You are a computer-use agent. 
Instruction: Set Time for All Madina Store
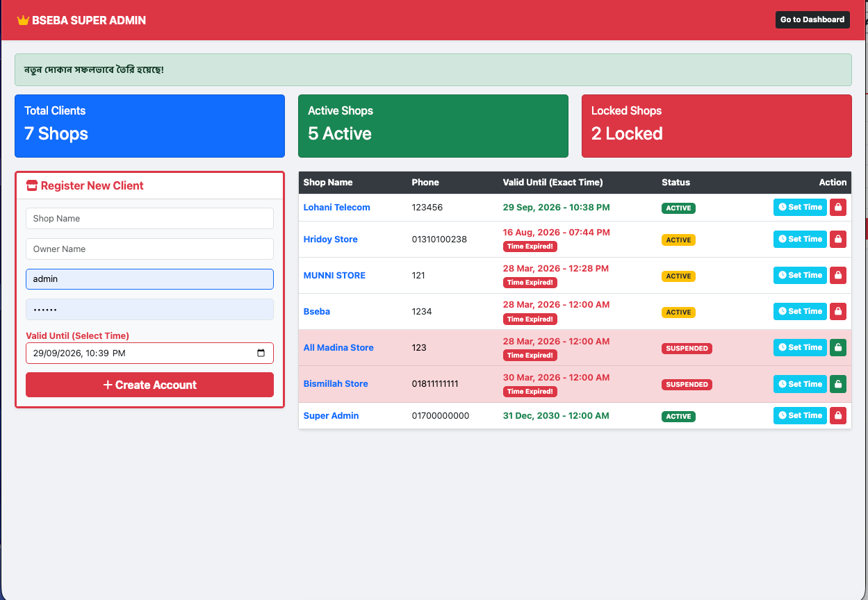point(800,347)
